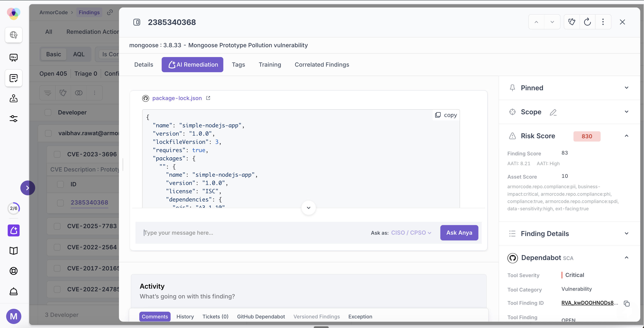Viewport: 644px width, 328px height.
Task: Click the merge circles icon in findings toolbar
Action: [79, 93]
